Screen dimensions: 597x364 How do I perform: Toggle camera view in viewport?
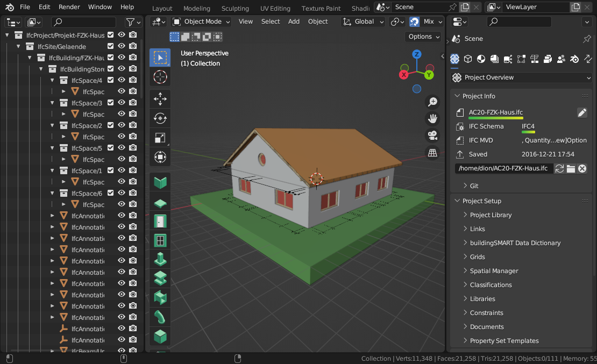pos(432,135)
